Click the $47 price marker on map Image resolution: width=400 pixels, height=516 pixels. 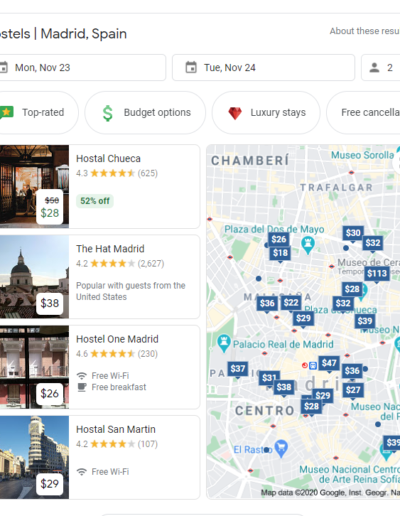pos(329,363)
